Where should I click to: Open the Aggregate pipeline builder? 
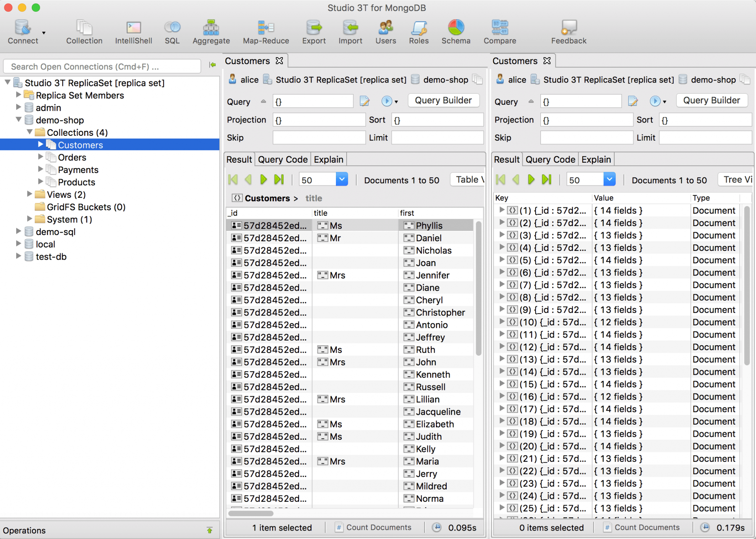click(211, 31)
